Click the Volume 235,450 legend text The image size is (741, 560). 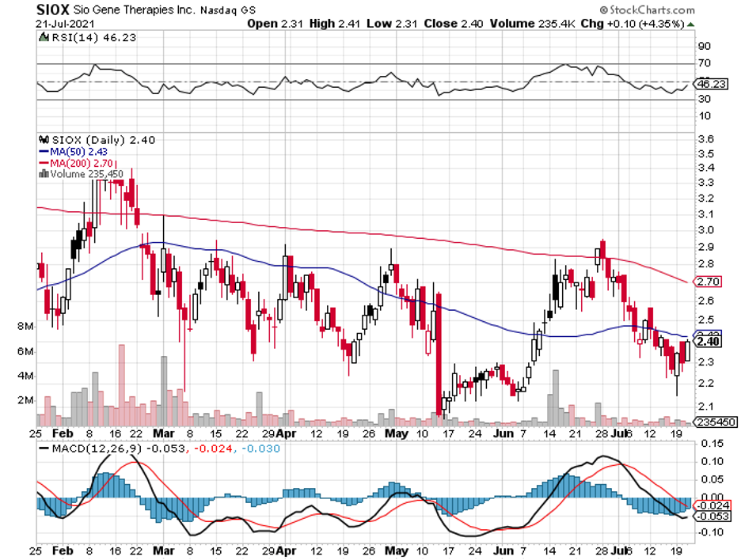tap(86, 174)
